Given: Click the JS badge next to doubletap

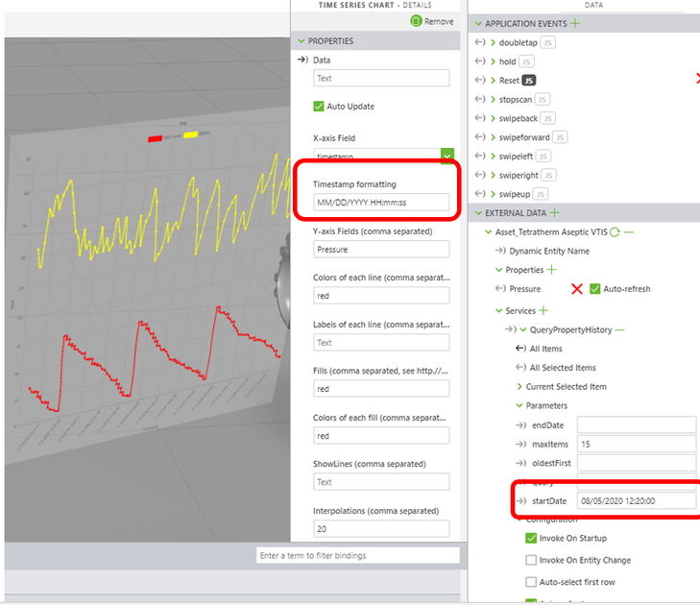Looking at the screenshot, I should point(547,42).
